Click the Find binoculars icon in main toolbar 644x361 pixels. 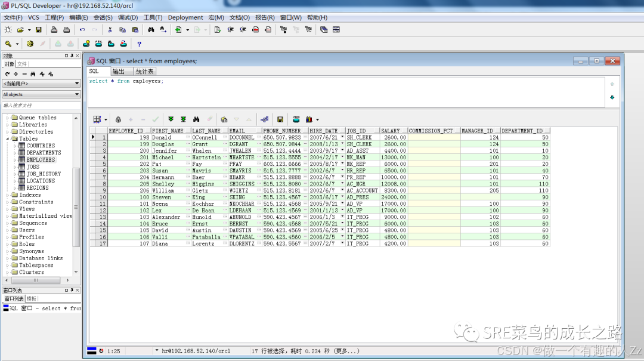151,30
